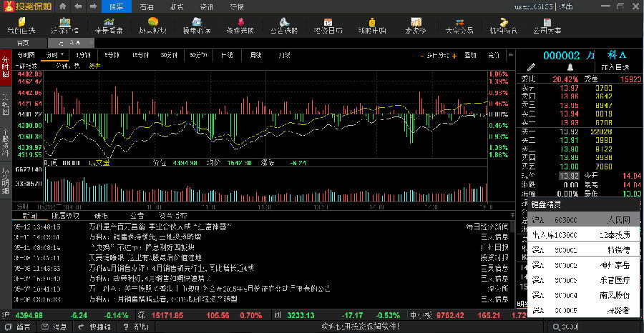The height and width of the screenshot is (333, 644).
Task: Click the 叠加 overlay button
Action: (x=470, y=55)
